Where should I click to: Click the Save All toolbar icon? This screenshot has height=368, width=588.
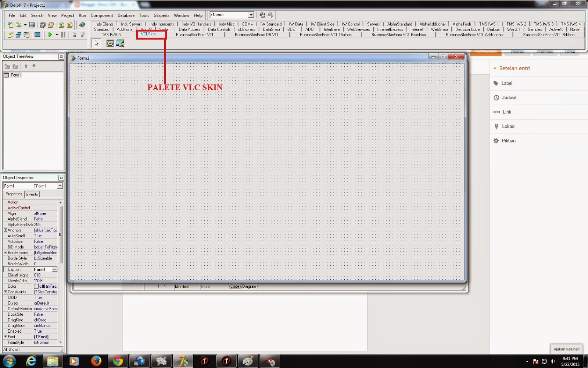click(42, 25)
